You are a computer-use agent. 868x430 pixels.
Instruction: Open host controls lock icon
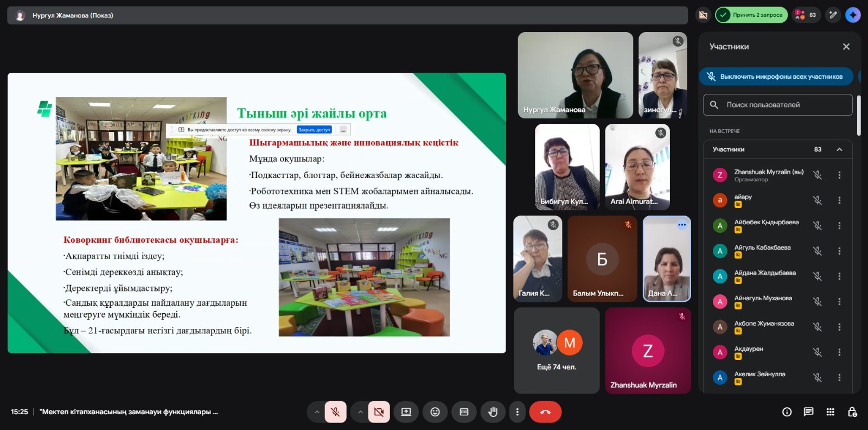(852, 412)
